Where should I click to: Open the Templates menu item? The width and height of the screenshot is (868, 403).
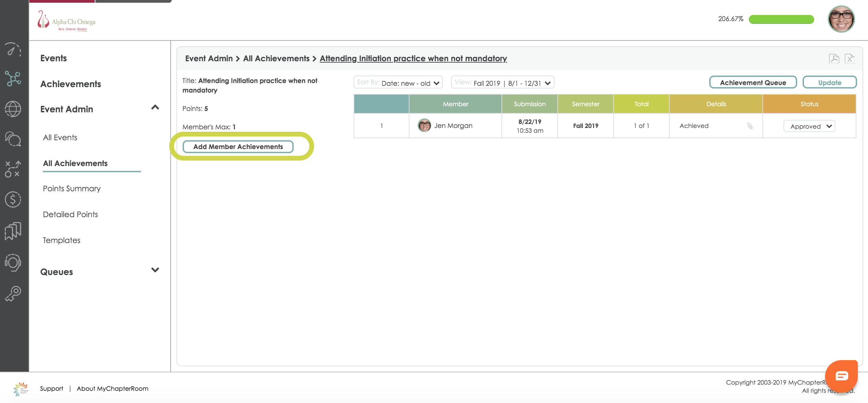(x=62, y=240)
